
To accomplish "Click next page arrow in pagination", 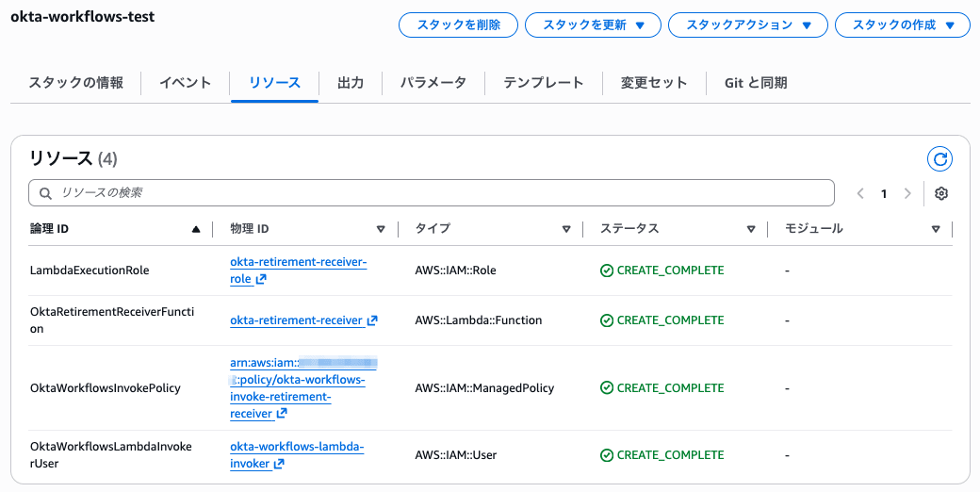I will tap(907, 193).
